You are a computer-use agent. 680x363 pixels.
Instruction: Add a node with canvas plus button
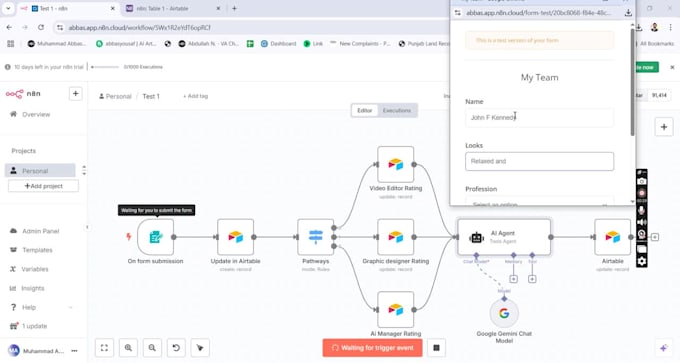(664, 127)
